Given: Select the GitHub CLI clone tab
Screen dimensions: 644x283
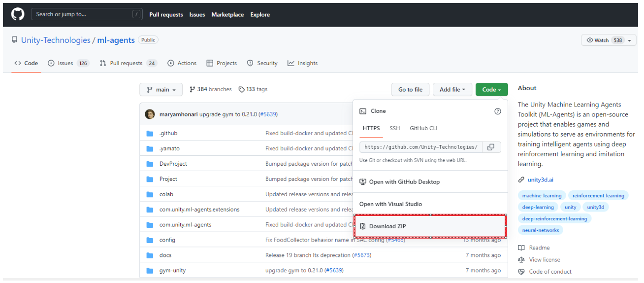Looking at the screenshot, I should [423, 128].
